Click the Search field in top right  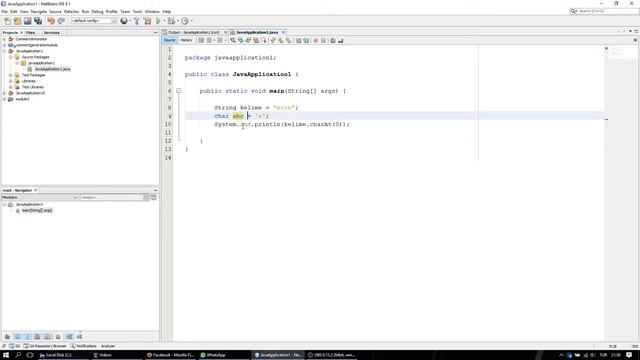tap(604, 11)
